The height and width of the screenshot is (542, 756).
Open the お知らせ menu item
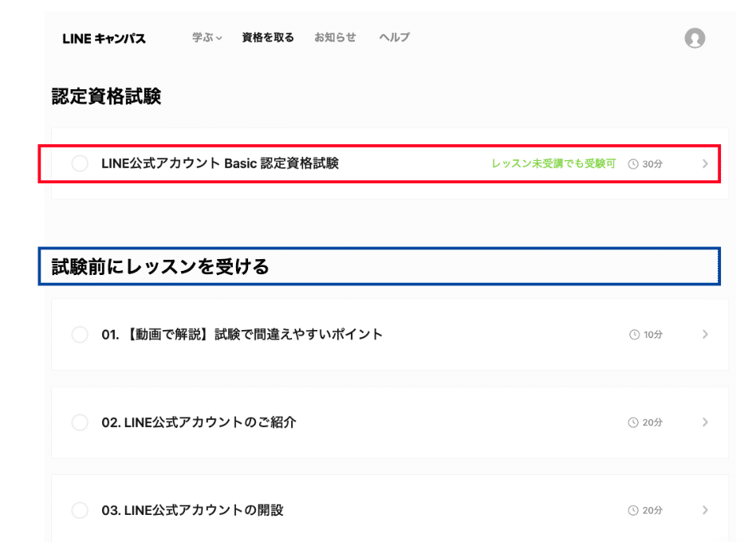pos(335,37)
